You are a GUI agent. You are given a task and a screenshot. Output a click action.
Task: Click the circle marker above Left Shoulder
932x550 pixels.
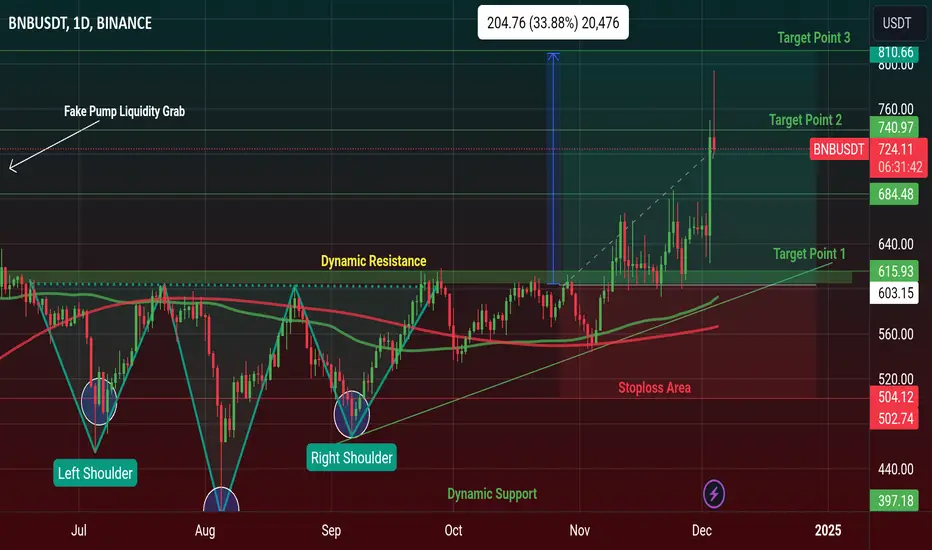coord(99,401)
